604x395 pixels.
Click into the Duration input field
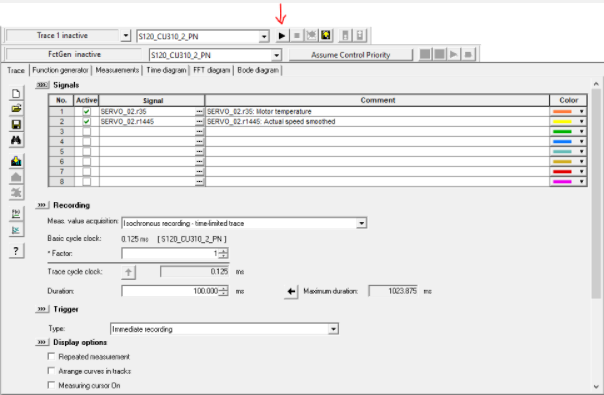tap(170, 291)
